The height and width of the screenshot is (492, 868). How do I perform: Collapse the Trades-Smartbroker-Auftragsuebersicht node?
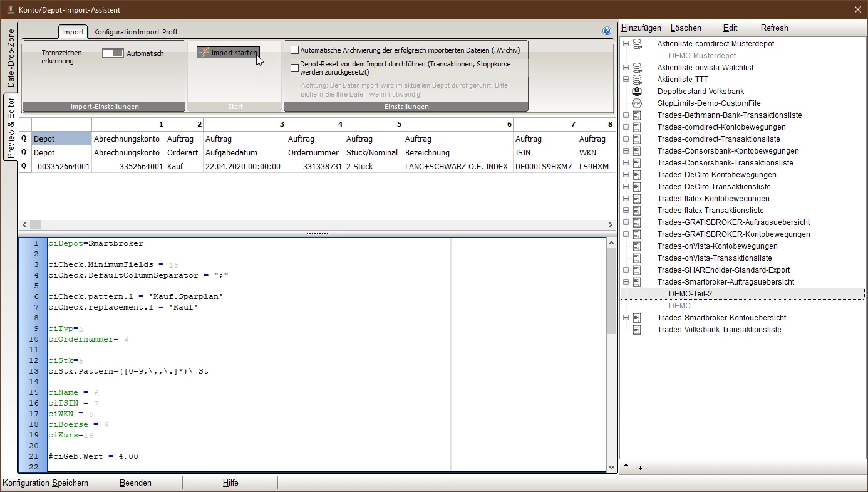[x=626, y=282]
